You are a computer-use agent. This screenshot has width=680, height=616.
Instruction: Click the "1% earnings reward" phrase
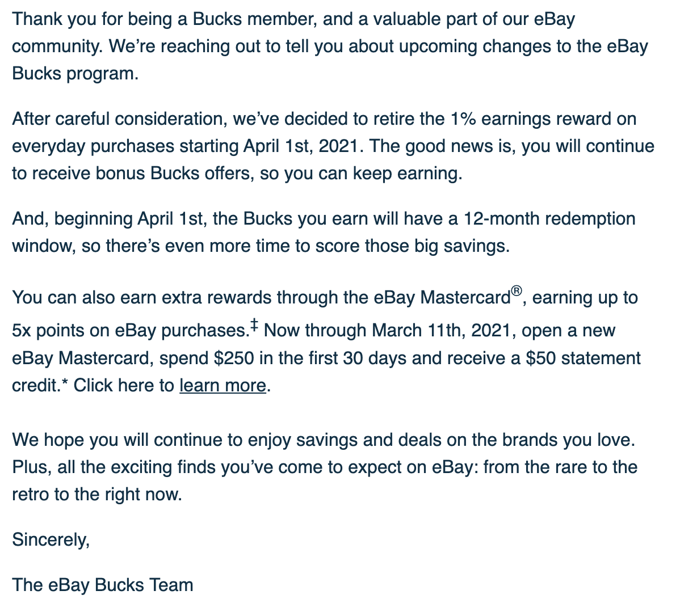click(x=529, y=119)
